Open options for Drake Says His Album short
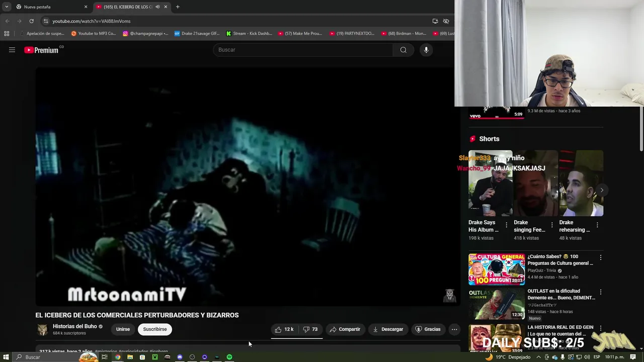644x362 pixels. [507, 225]
